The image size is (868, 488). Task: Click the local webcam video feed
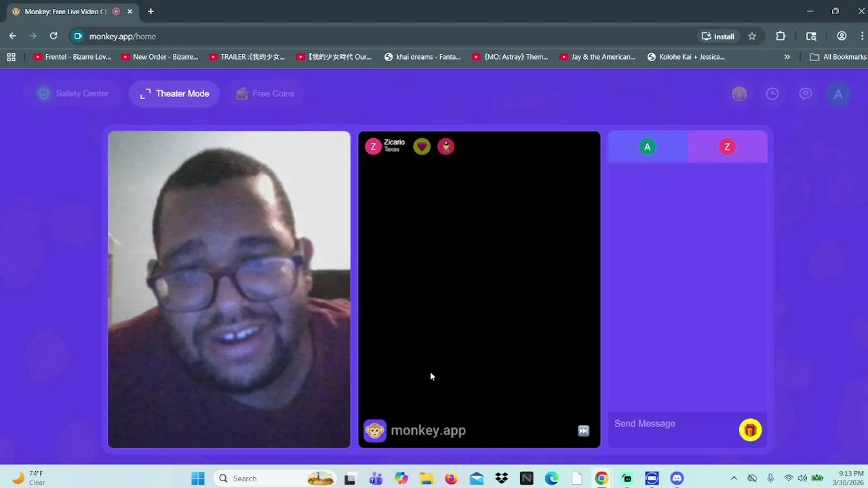click(x=229, y=289)
